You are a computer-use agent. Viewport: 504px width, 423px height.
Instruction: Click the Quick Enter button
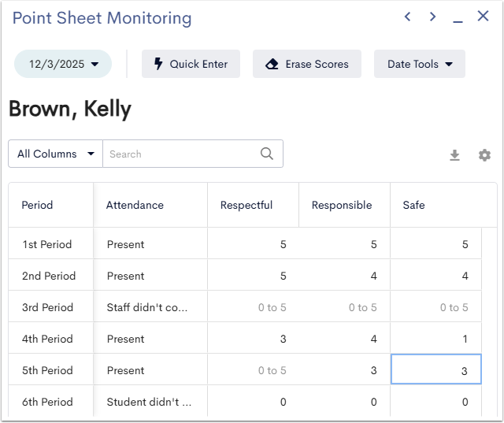(x=191, y=64)
